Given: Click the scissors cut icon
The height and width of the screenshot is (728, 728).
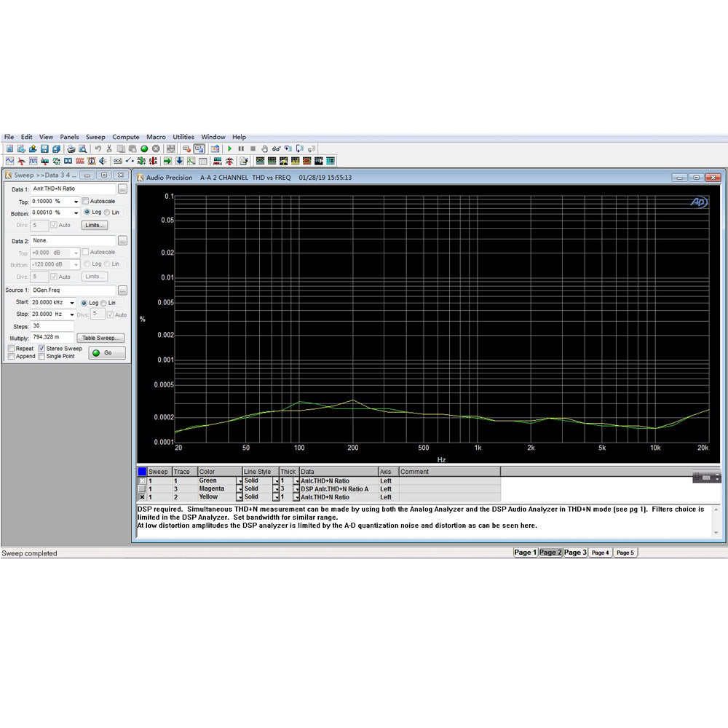Looking at the screenshot, I should coord(110,149).
